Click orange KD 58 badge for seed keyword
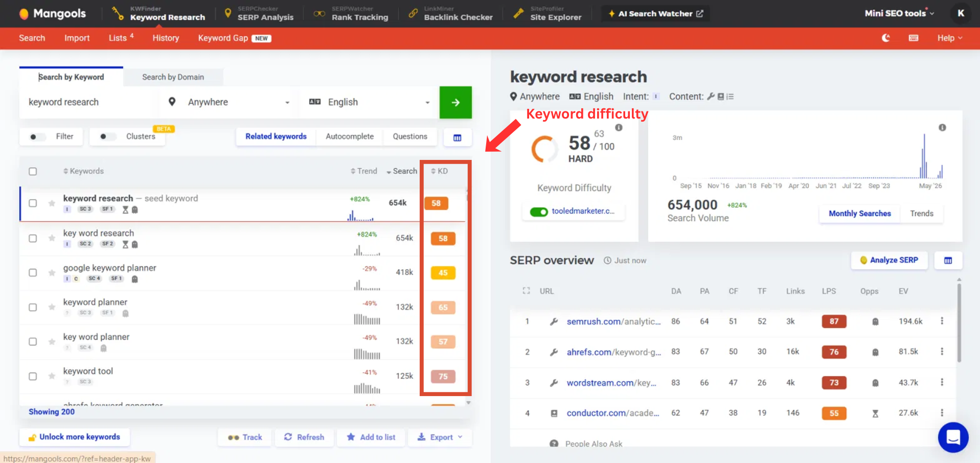Image resolution: width=980 pixels, height=463 pixels. point(436,203)
